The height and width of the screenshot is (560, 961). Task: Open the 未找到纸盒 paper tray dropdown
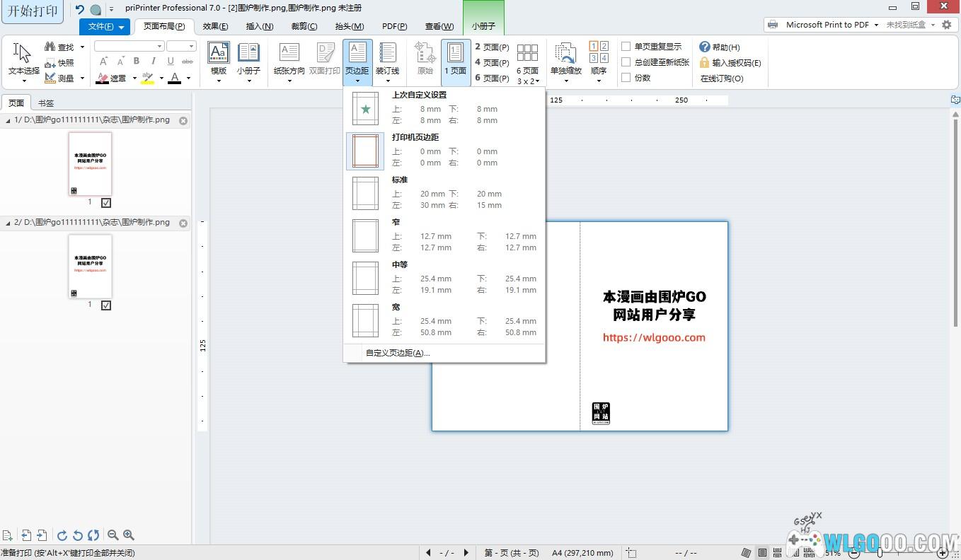pyautogui.click(x=933, y=25)
